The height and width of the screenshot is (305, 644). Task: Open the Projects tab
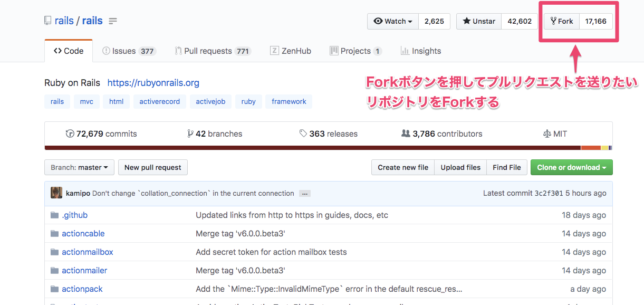tap(355, 51)
